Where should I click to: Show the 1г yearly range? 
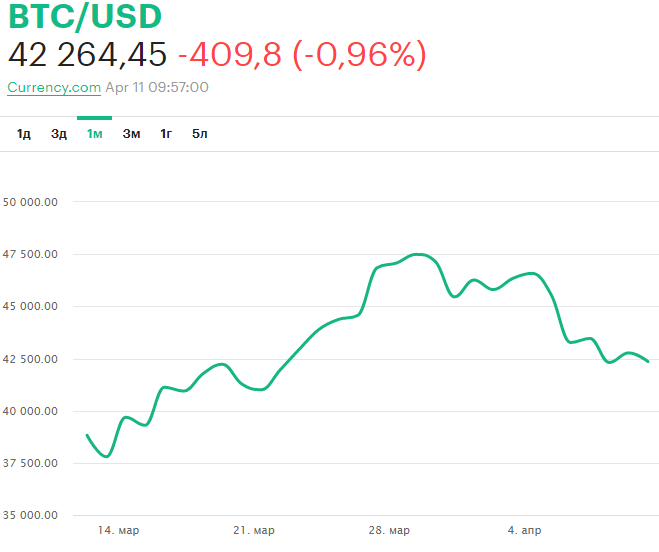tap(166, 134)
